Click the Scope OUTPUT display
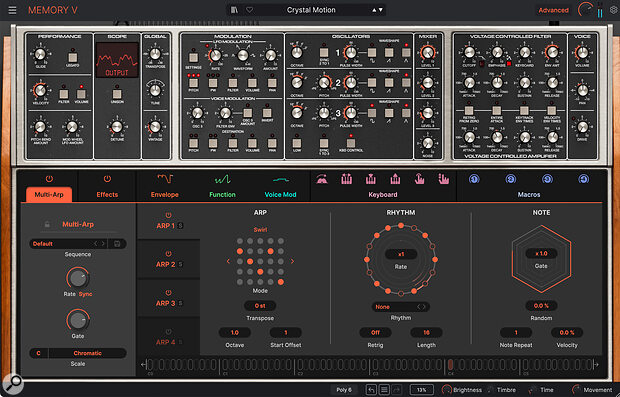The image size is (620, 397). (117, 60)
